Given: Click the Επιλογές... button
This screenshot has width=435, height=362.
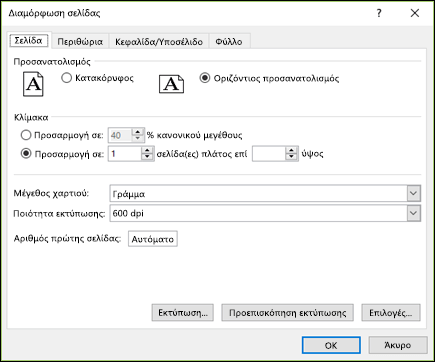Looking at the screenshot, I should (391, 313).
